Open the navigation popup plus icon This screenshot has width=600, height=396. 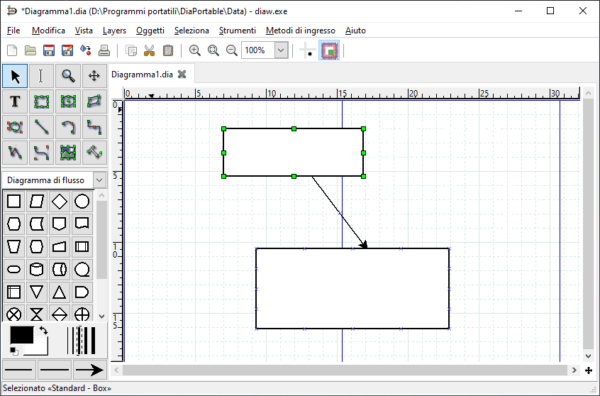(x=589, y=370)
